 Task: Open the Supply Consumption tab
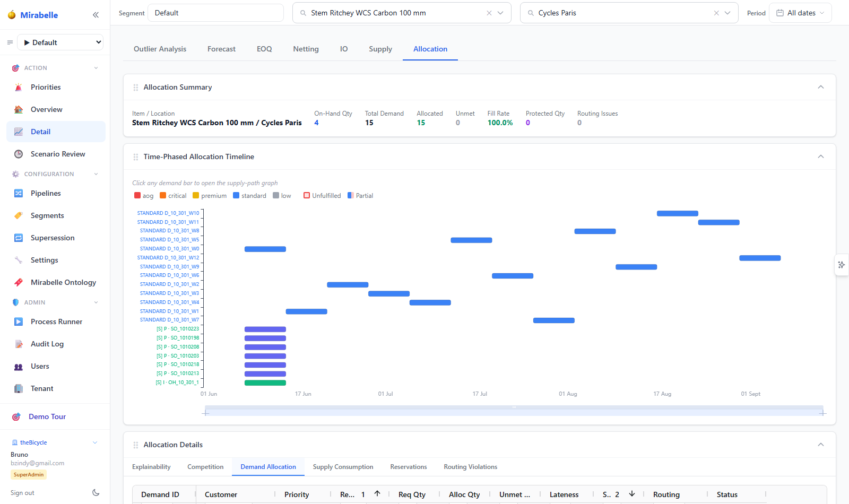[x=343, y=467]
